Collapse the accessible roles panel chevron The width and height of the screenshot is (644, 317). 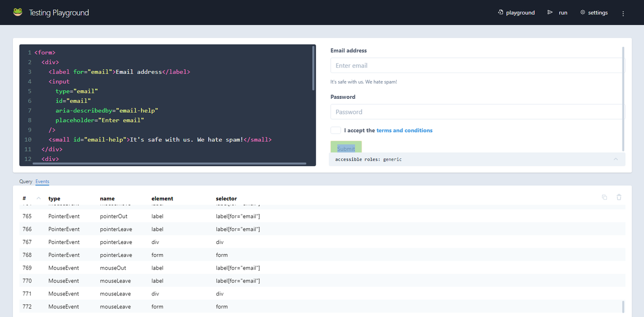tap(616, 159)
